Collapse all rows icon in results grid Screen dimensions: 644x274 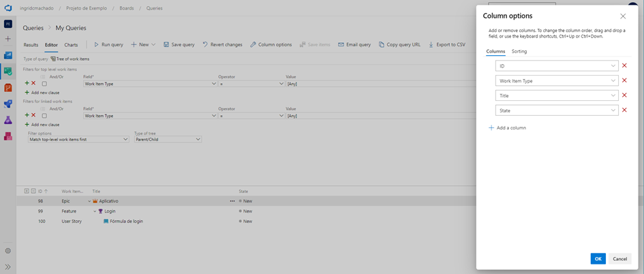[x=33, y=191]
